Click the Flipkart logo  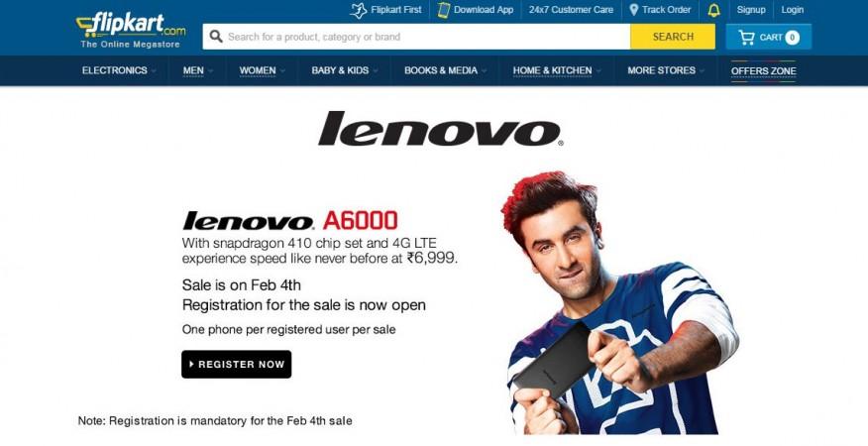coord(131,30)
